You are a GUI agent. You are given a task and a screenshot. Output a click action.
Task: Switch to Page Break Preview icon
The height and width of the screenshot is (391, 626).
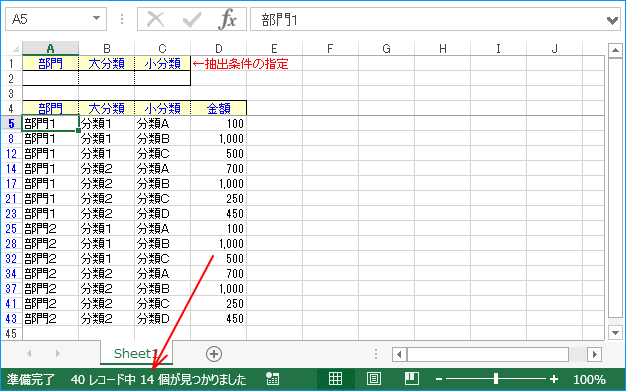click(411, 378)
